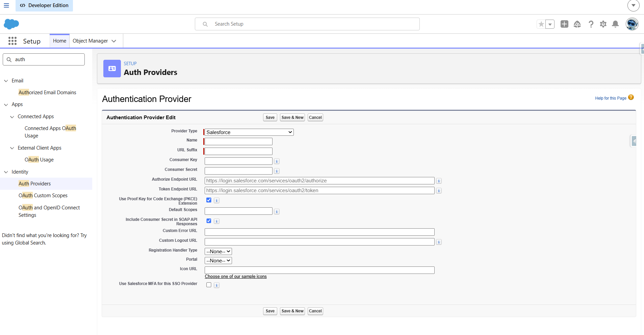Open the App Launcher dots grid
Image resolution: width=644 pixels, height=335 pixels.
12,41
